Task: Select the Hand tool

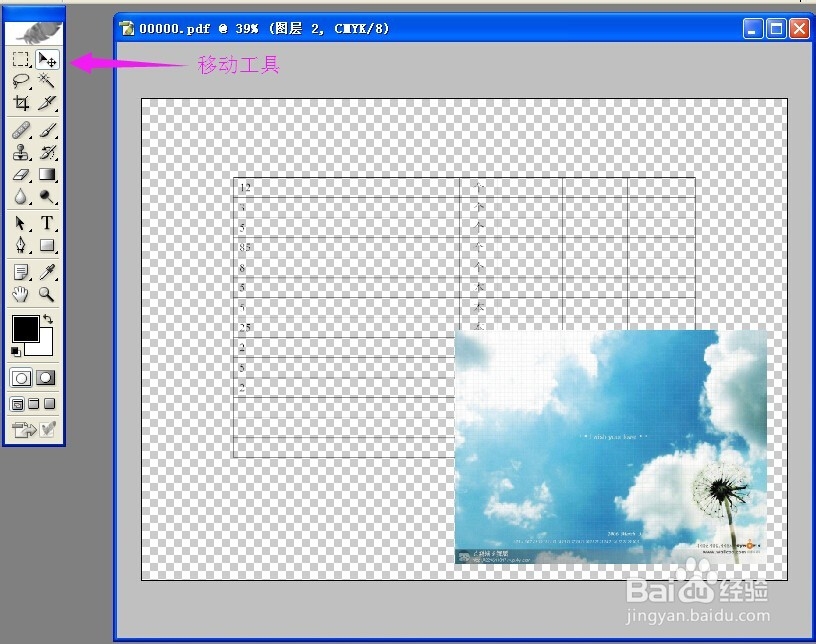Action: (21, 294)
